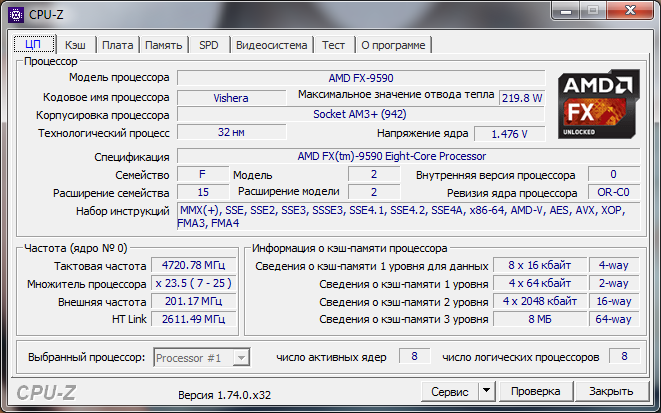Viewport: 661px width, 413px height.
Task: Click the Закрыть button
Action: [611, 392]
